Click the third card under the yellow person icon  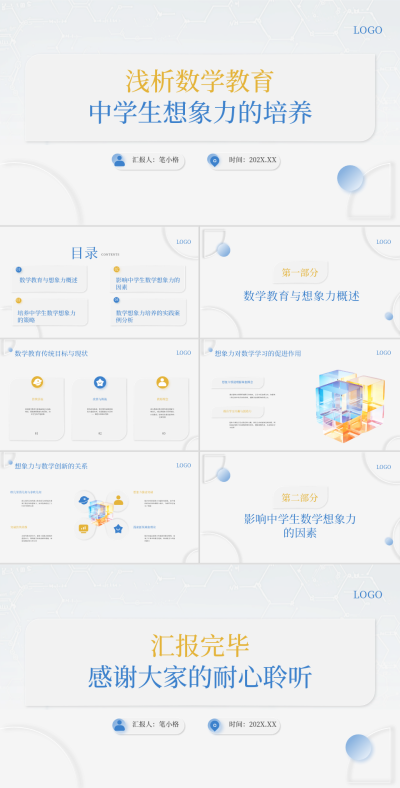pyautogui.click(x=162, y=409)
